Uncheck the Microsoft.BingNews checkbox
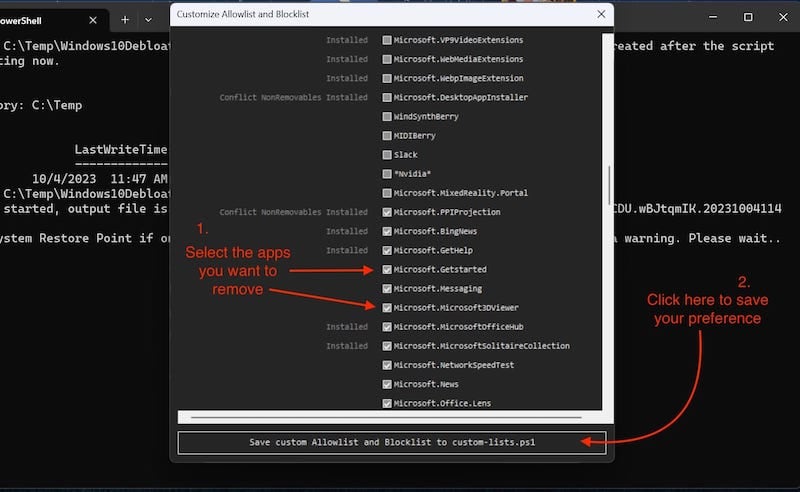The width and height of the screenshot is (800, 492). point(387,231)
